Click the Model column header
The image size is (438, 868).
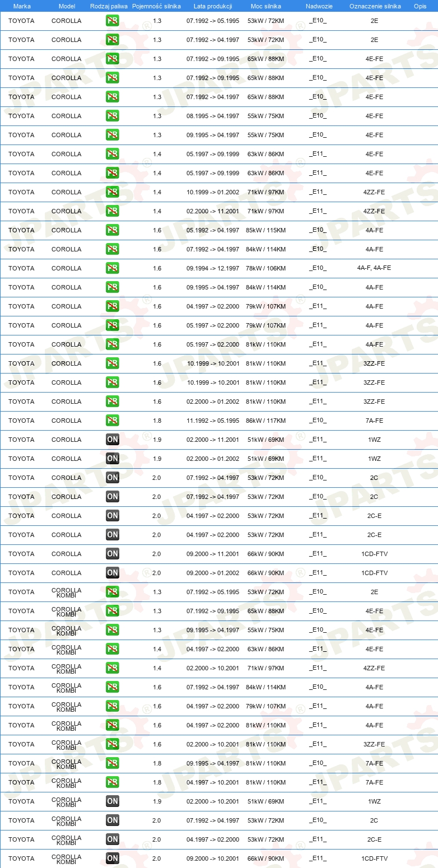67,6
